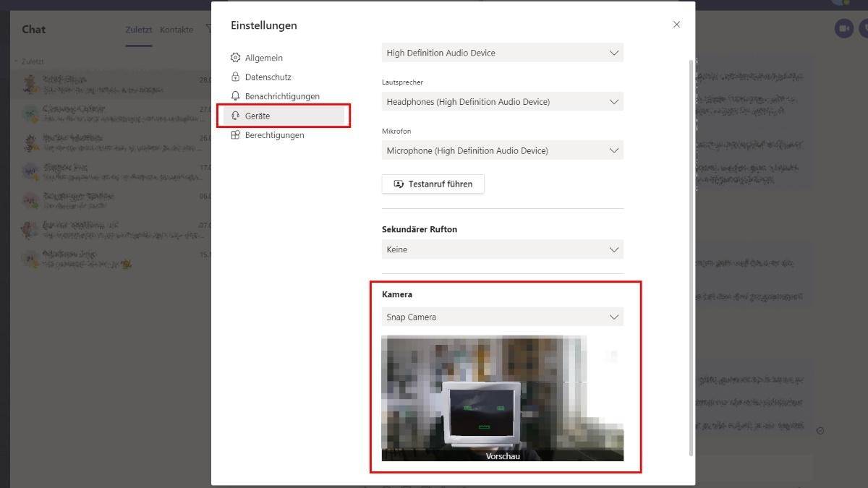868x488 pixels.
Task: Open Benachrichtigungen via the bell icon
Action: (235, 95)
